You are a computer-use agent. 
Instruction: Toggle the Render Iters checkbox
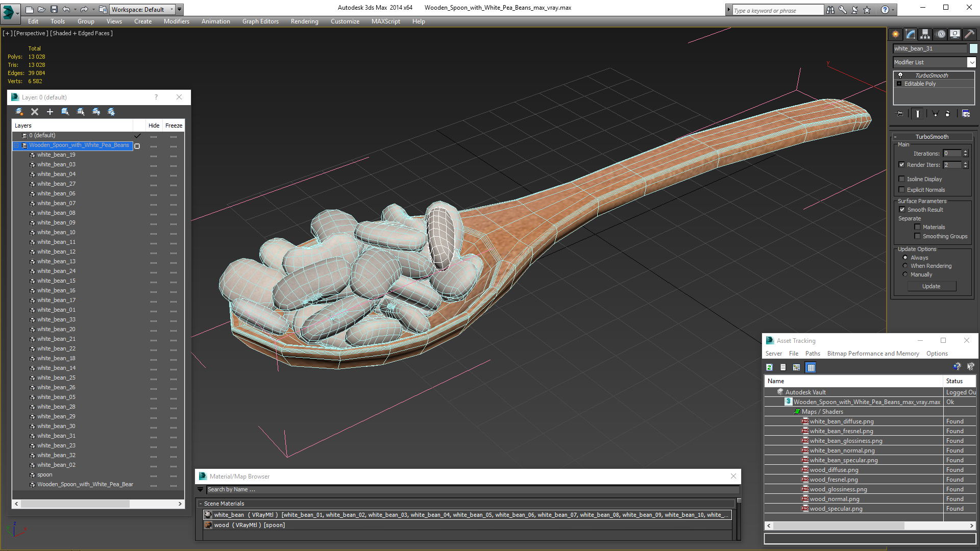[902, 165]
